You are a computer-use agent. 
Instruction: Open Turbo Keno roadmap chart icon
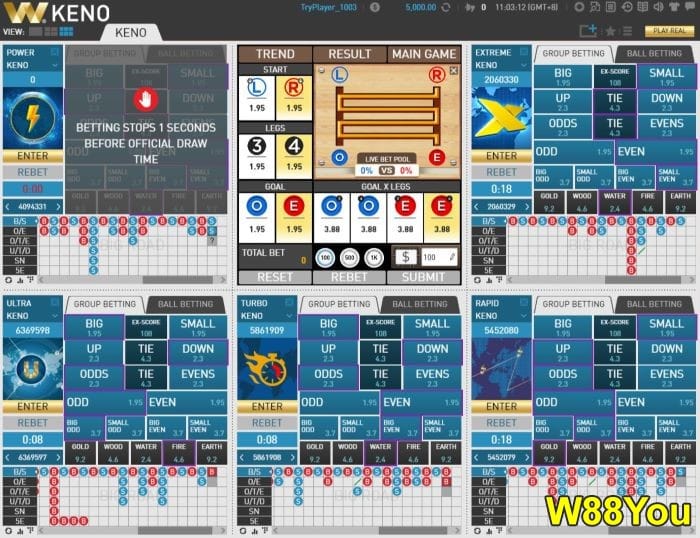[x=254, y=531]
